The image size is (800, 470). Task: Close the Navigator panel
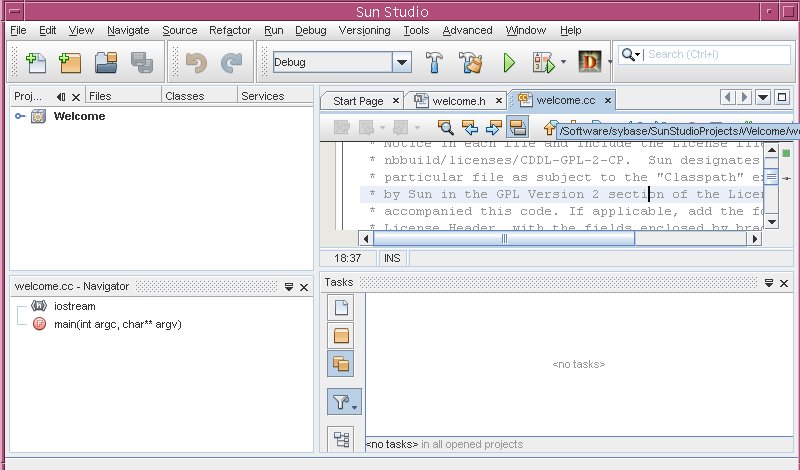[x=304, y=287]
